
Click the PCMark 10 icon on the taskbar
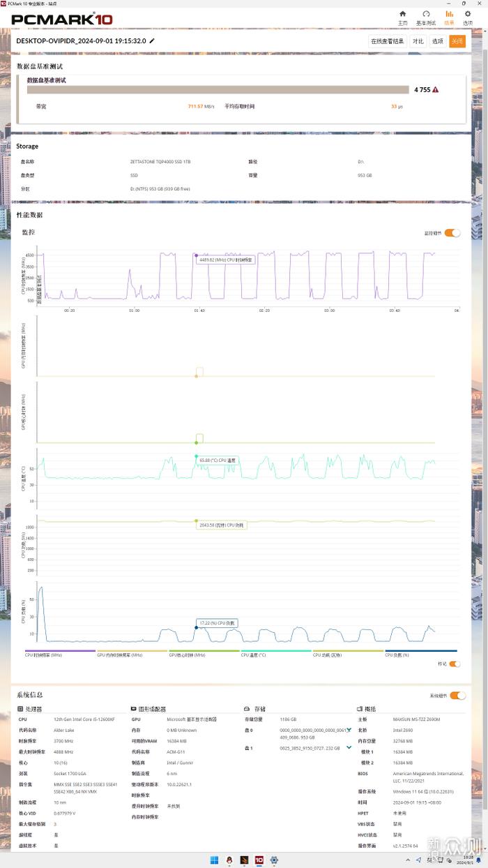pyautogui.click(x=259, y=859)
